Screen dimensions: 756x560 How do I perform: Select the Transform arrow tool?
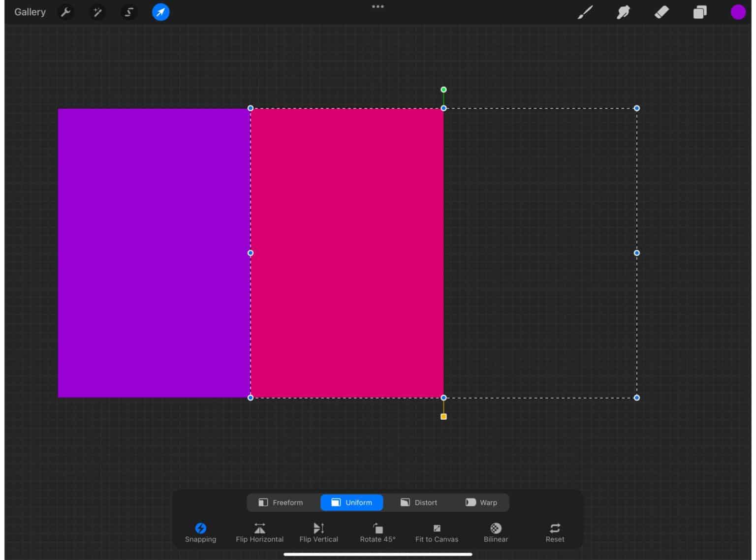[160, 12]
